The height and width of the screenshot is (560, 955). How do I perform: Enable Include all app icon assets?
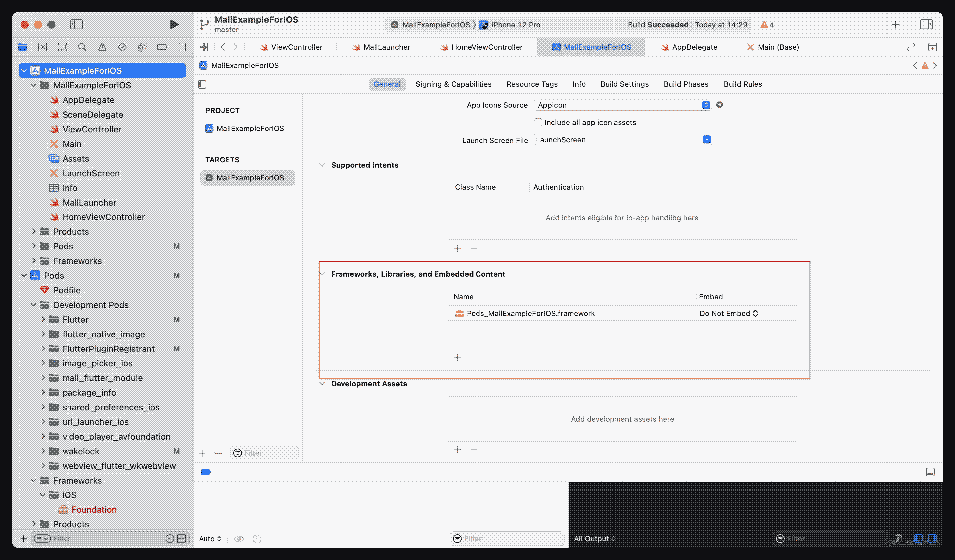538,122
